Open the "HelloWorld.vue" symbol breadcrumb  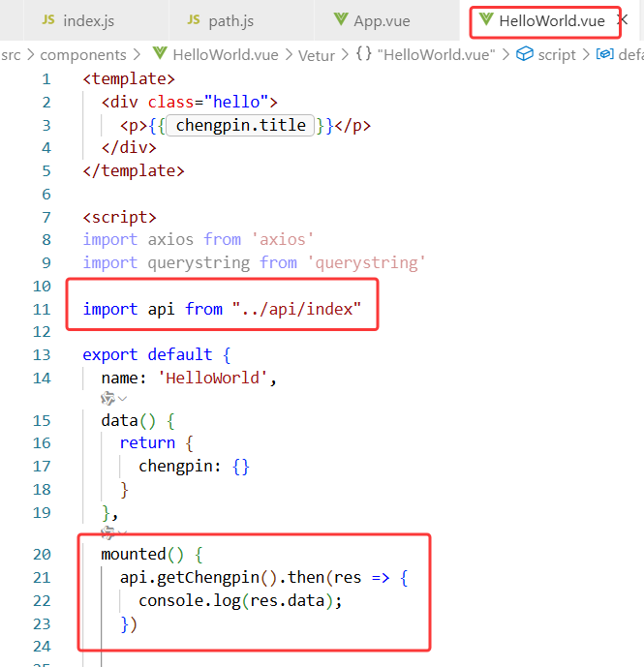point(437,55)
